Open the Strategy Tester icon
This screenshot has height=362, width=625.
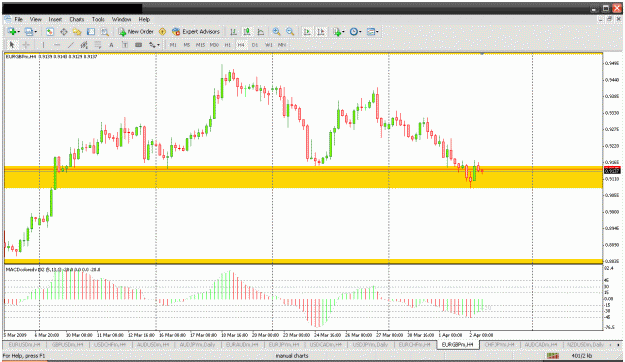(104, 31)
